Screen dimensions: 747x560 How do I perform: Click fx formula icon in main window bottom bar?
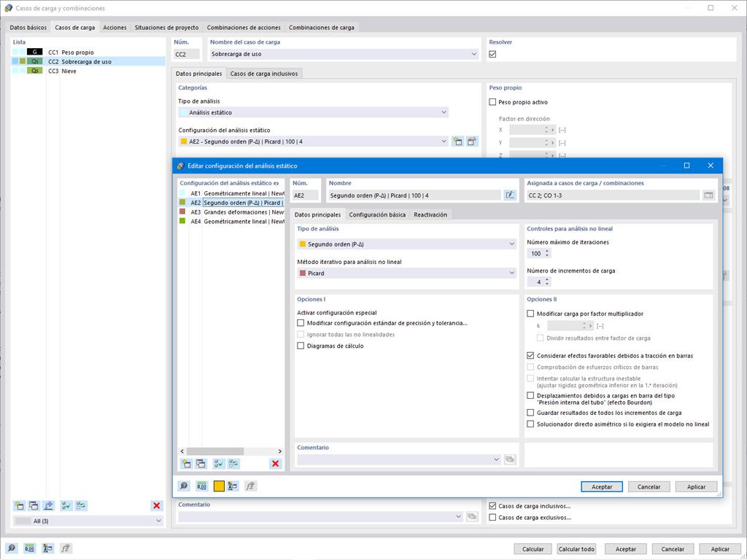[65, 548]
